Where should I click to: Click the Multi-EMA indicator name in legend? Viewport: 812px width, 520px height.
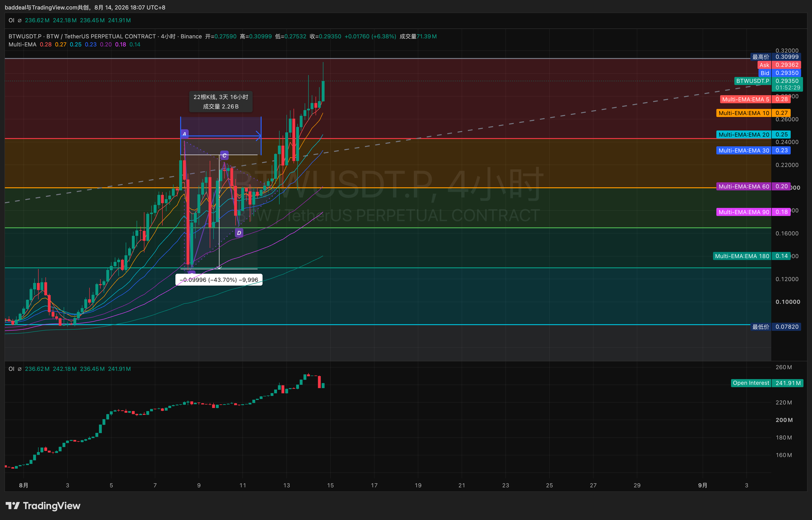22,45
